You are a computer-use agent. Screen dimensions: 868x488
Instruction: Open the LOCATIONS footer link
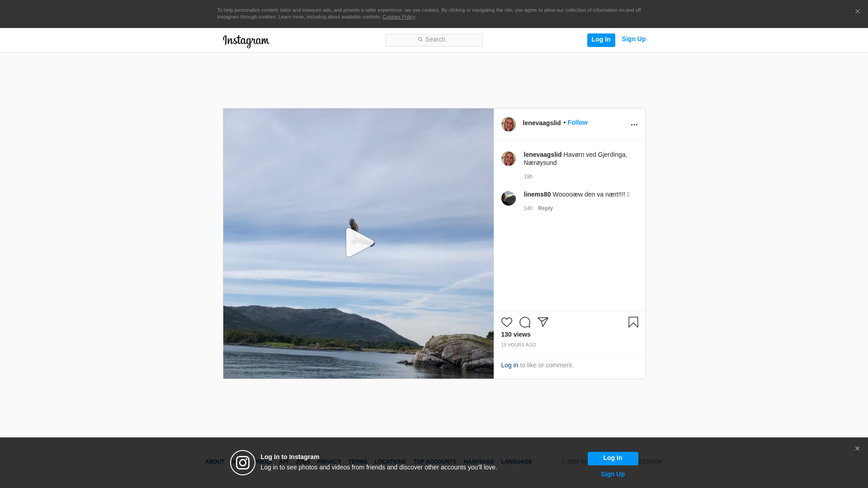click(x=390, y=462)
